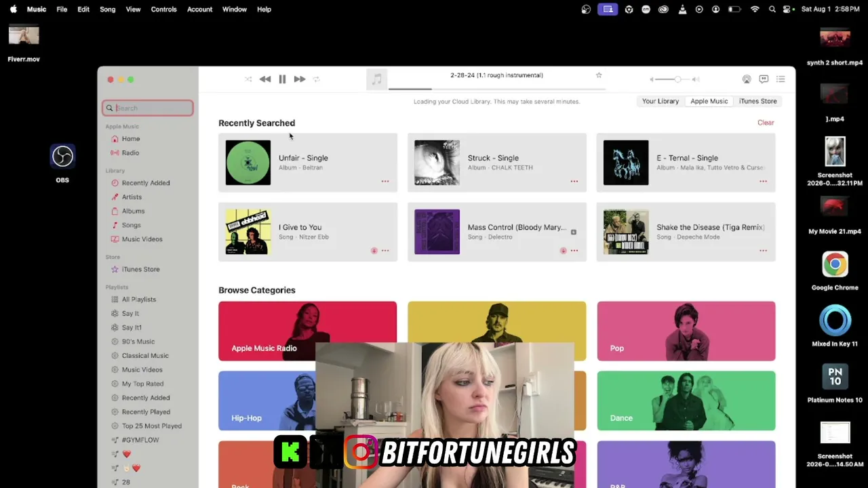Open the more menu for Mass Control

(x=574, y=251)
